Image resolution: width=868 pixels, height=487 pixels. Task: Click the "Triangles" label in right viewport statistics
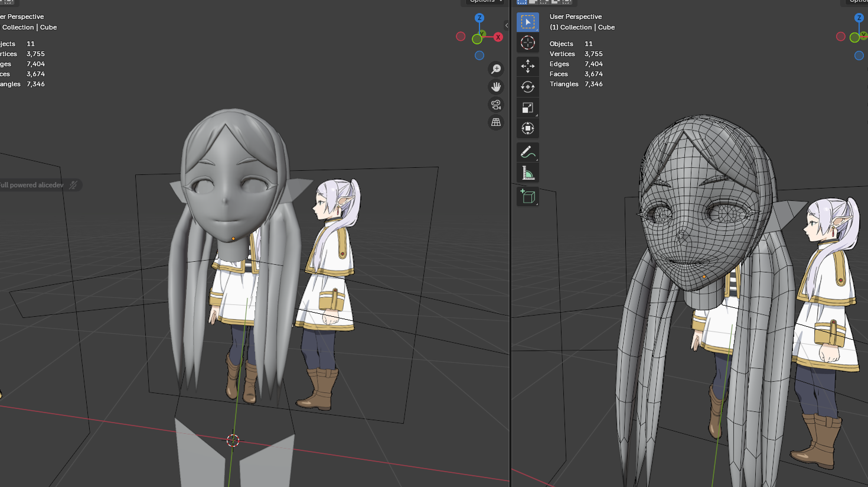(564, 84)
